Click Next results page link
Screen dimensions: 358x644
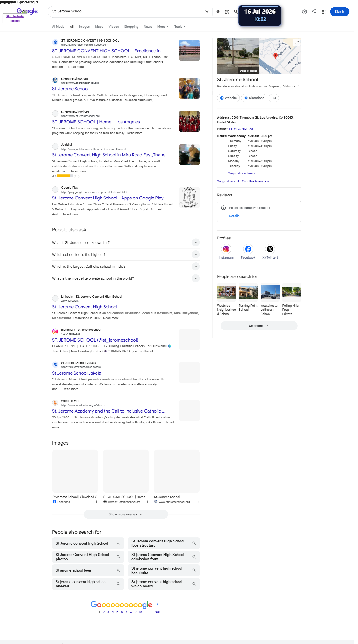tap(158, 612)
